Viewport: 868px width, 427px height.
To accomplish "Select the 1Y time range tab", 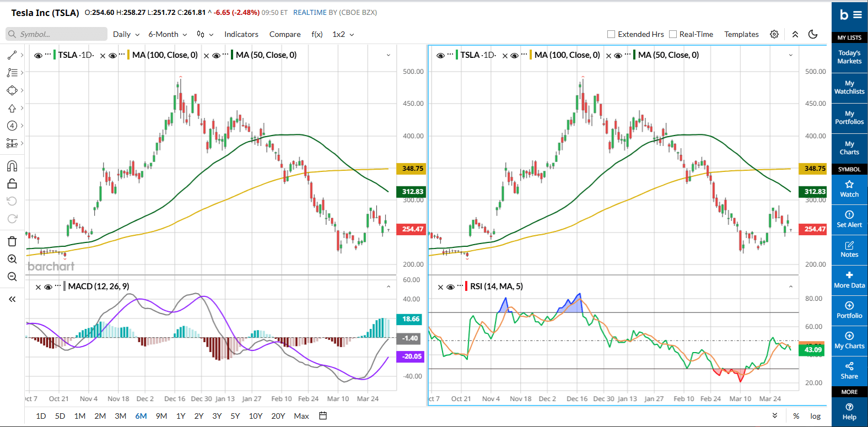I will (181, 416).
